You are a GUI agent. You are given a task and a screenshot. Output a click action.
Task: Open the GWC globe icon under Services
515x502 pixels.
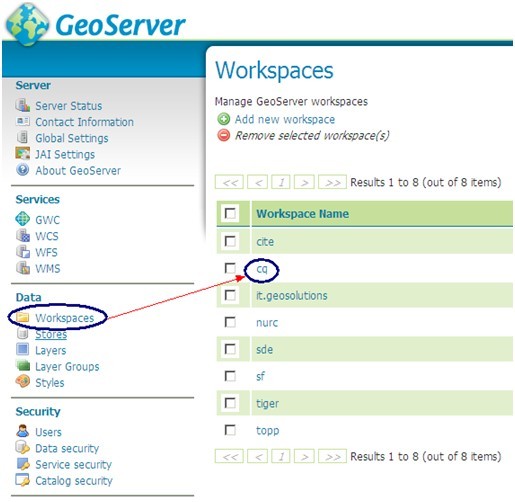pos(23,219)
